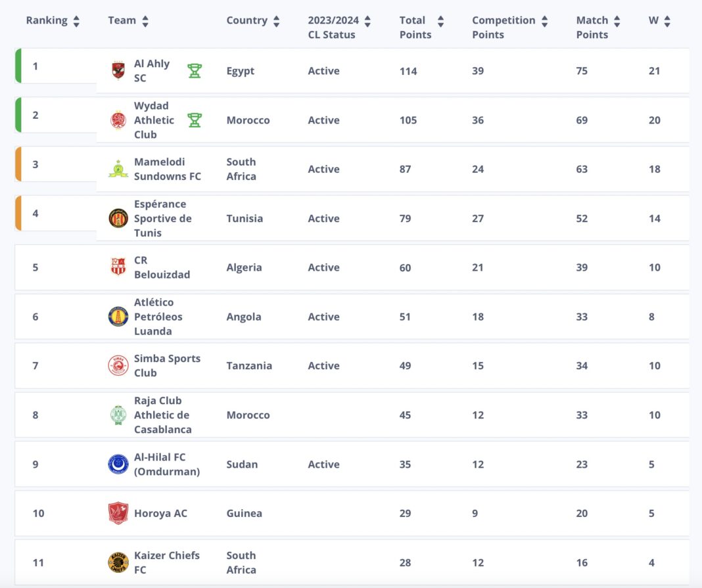Viewport: 702px width, 588px height.
Task: Sort the table by Ranking column
Action: click(76, 20)
